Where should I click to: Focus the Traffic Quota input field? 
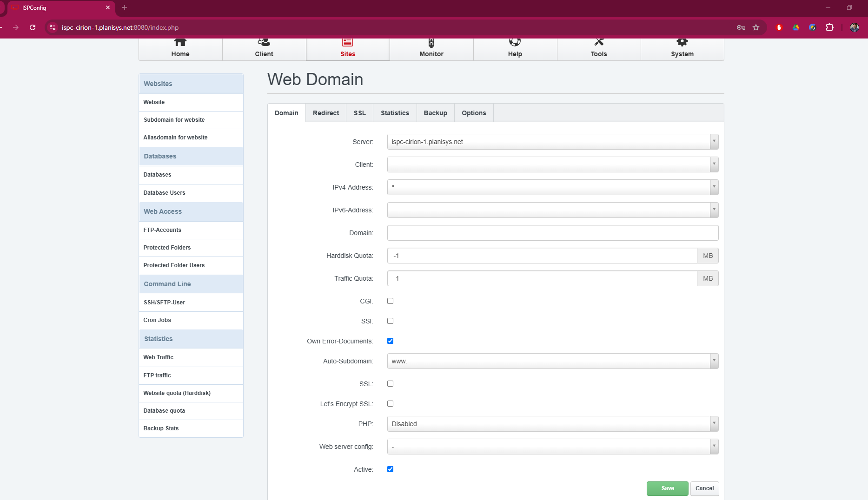point(542,278)
